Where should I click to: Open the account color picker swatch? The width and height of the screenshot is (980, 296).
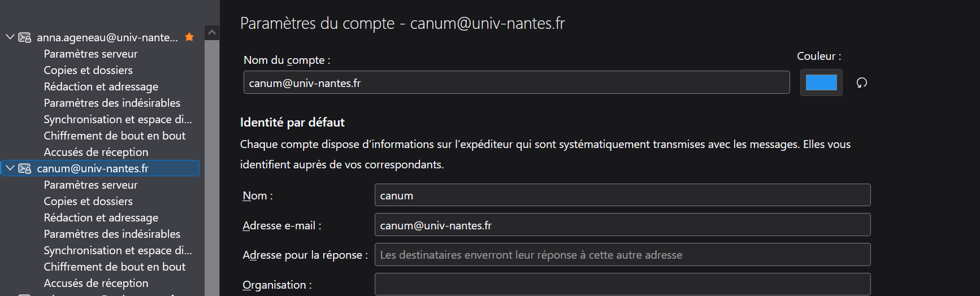tap(821, 82)
